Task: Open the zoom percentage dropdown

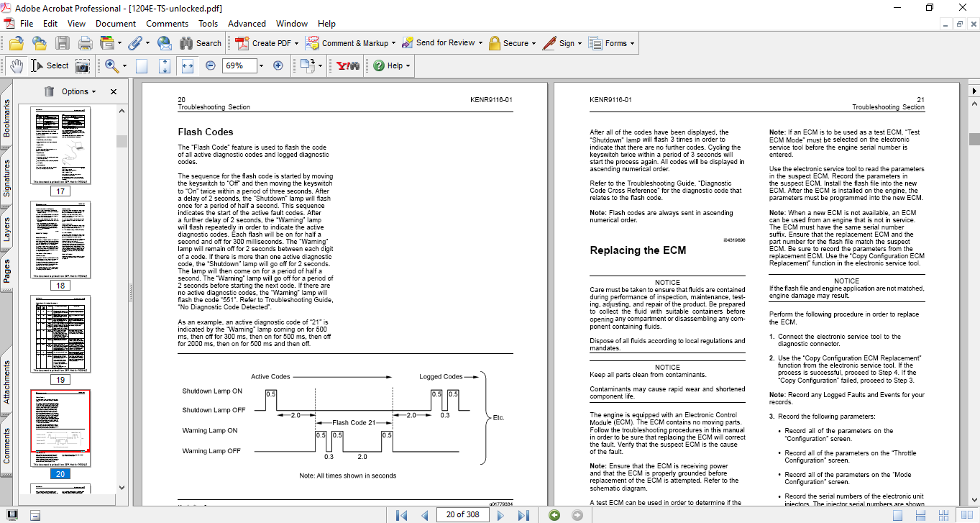Action: (261, 65)
